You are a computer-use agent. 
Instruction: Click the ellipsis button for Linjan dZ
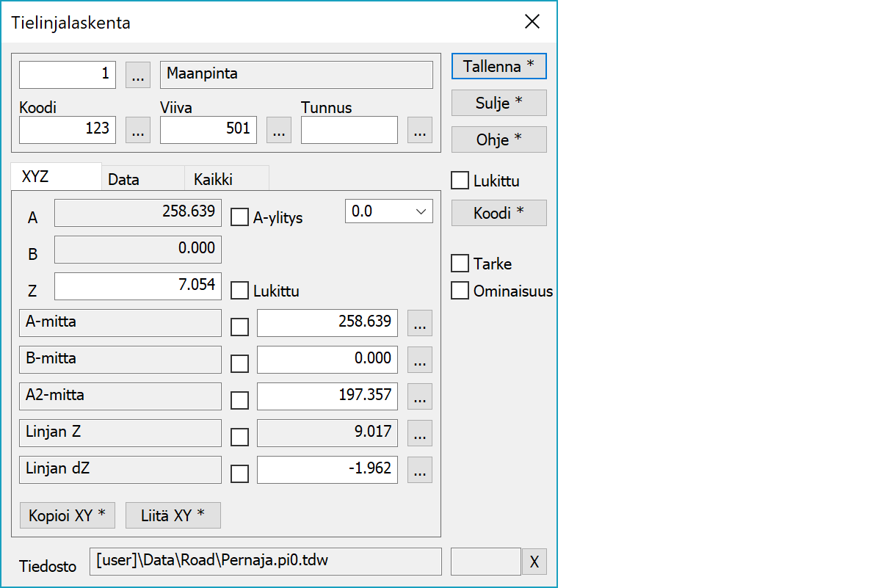419,470
